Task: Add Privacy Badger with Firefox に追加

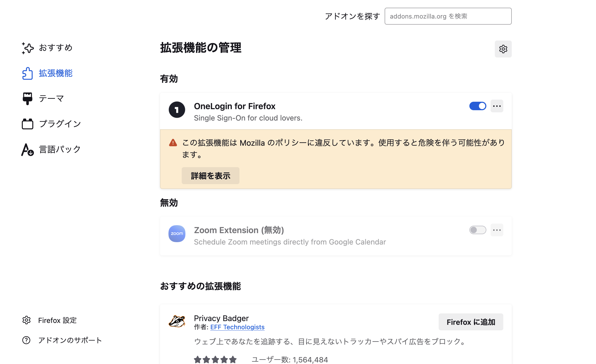Action: coord(471,322)
